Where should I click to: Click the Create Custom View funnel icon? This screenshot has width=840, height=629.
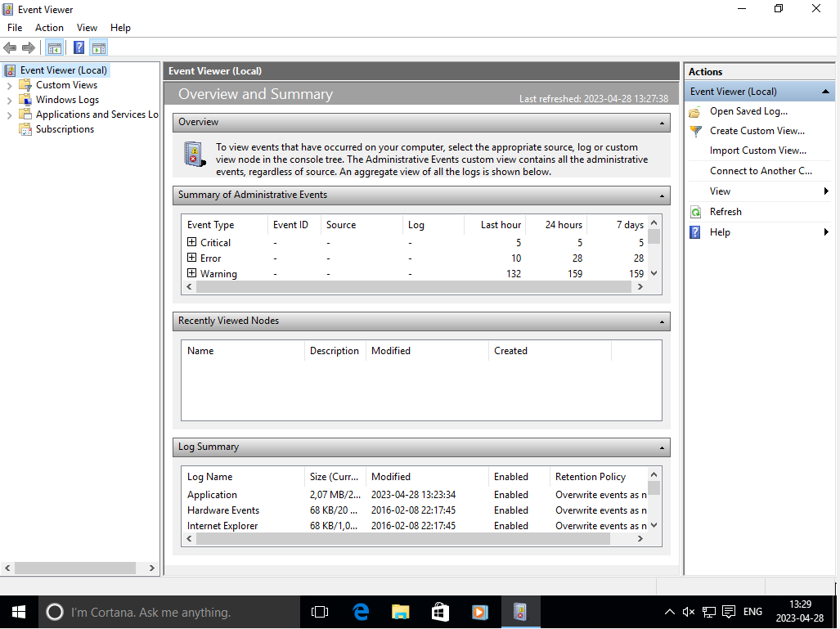click(695, 131)
